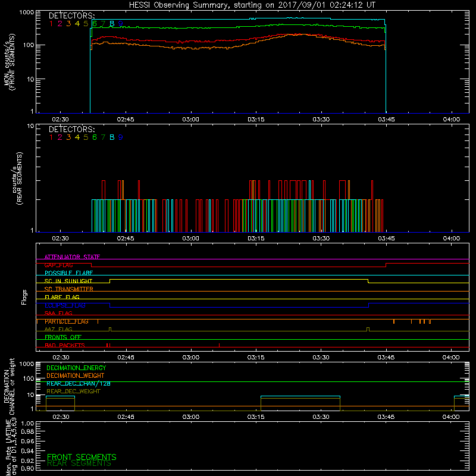Click the 0.94 y-tick on livetime plot
This screenshot has width=476, height=476.
pos(27,451)
